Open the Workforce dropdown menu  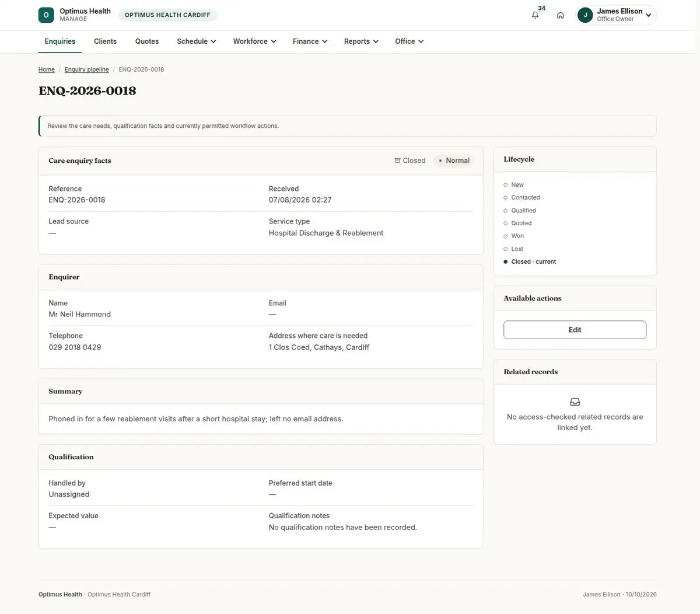pyautogui.click(x=254, y=41)
